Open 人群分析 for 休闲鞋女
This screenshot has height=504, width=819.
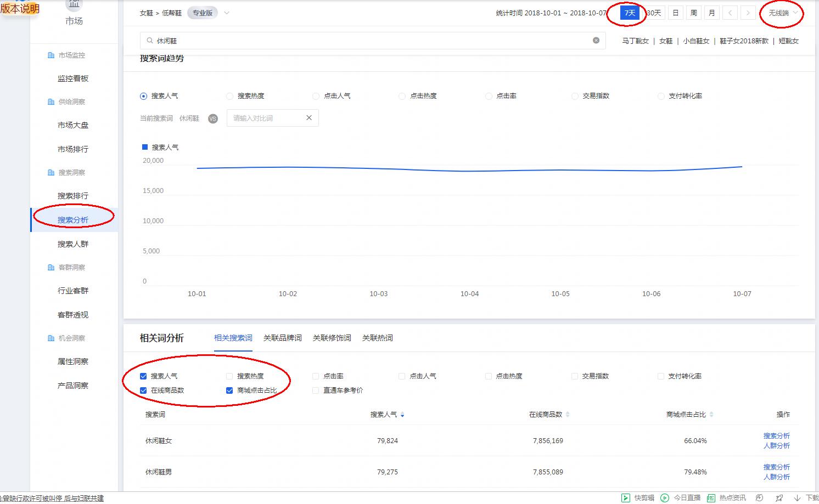777,445
